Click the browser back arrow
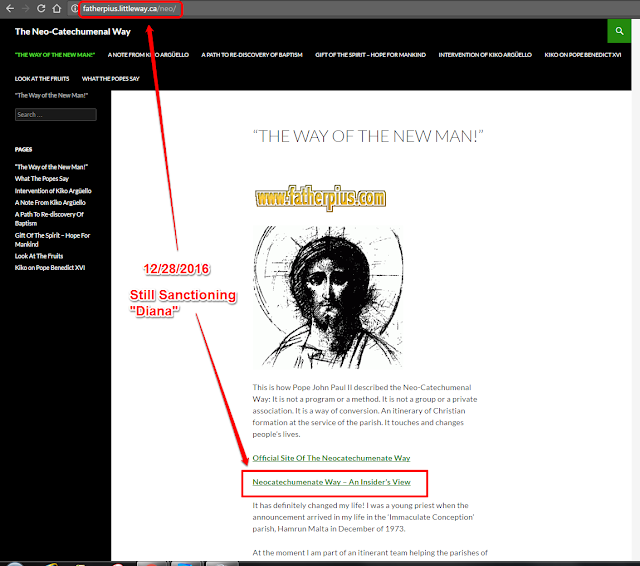Image resolution: width=640 pixels, height=566 pixels. pos(10,9)
